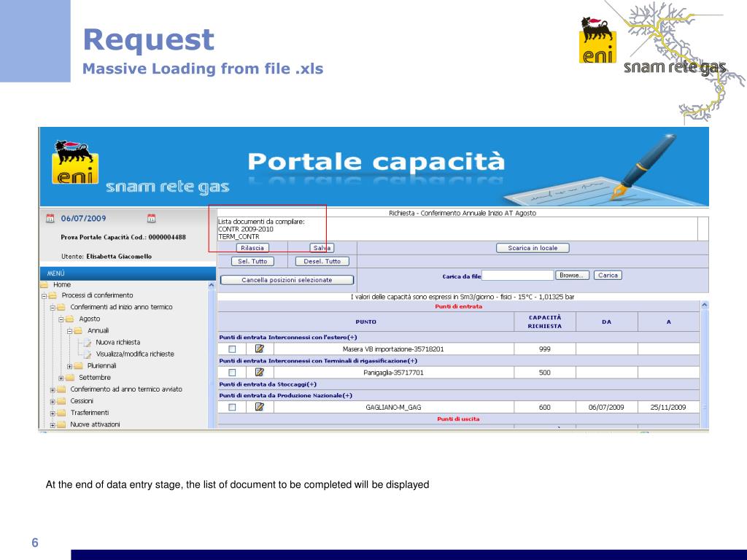Expand Punti di entrata da Produzione Nazionale(+)
This screenshot has width=747, height=560.
click(x=286, y=395)
